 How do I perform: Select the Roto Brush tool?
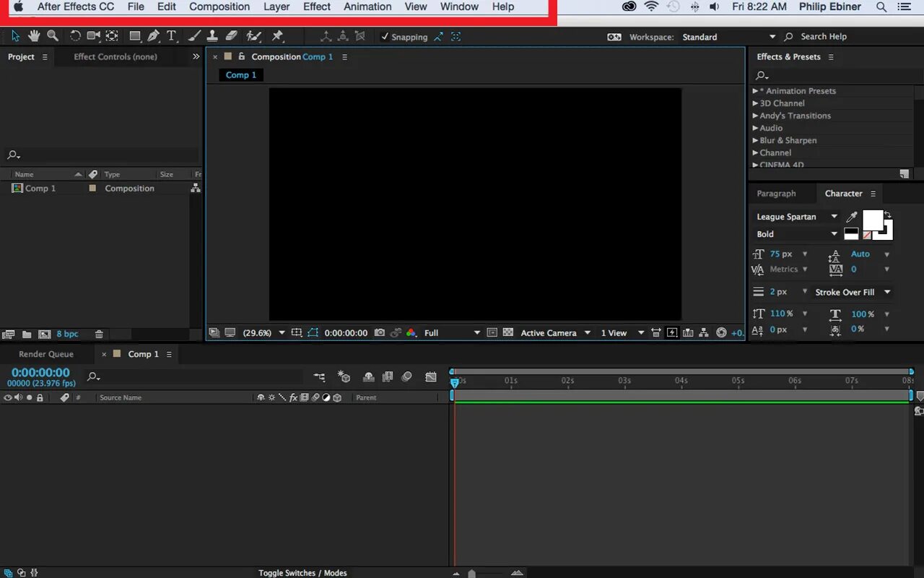tap(253, 36)
